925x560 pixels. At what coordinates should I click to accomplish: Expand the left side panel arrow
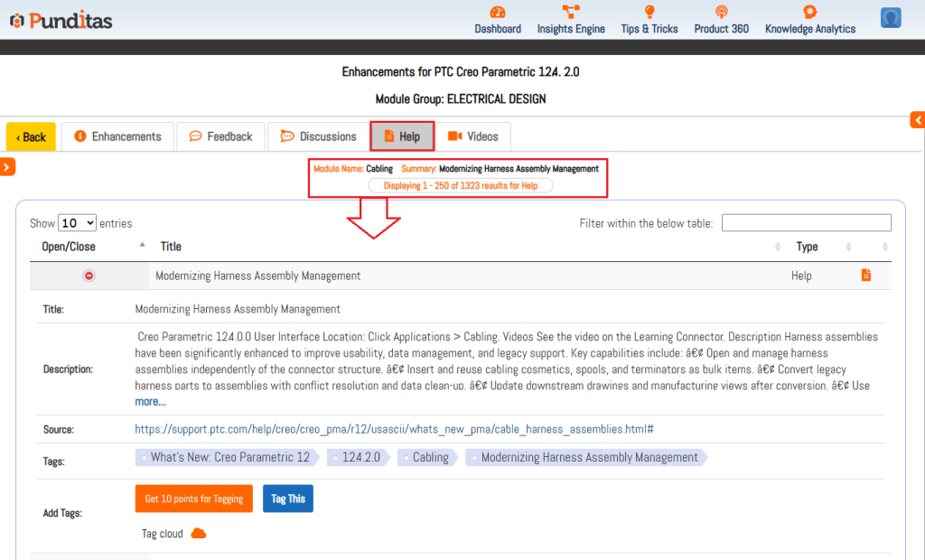click(7, 166)
